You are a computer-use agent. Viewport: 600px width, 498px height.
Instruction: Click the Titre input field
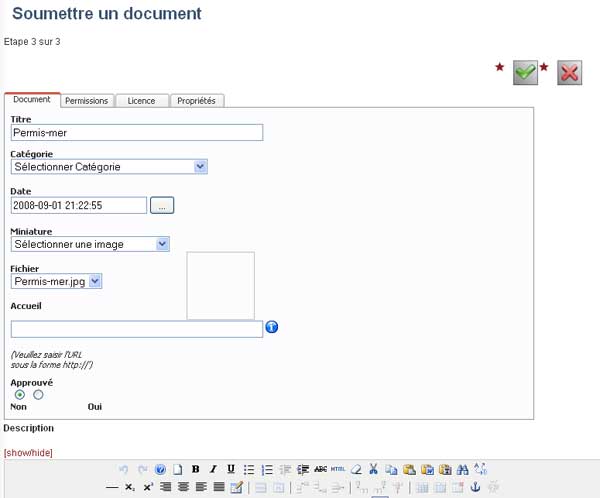coord(136,132)
